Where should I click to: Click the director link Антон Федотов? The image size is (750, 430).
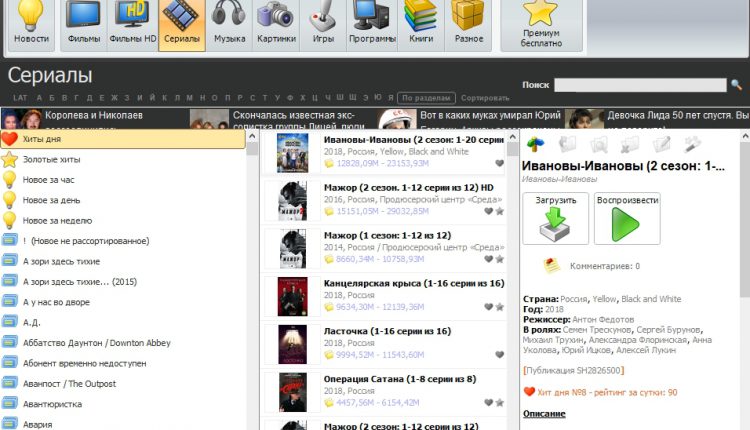point(603,320)
